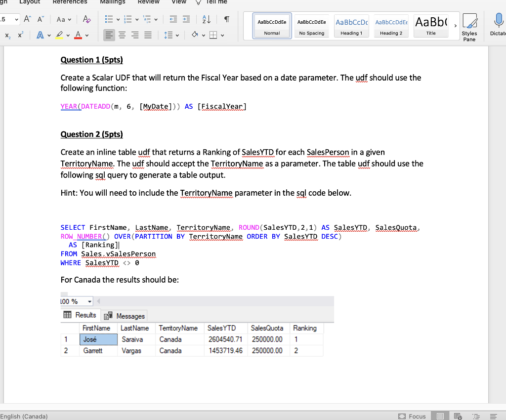
Task: Expand the styles gallery arrow
Action: click(x=455, y=26)
